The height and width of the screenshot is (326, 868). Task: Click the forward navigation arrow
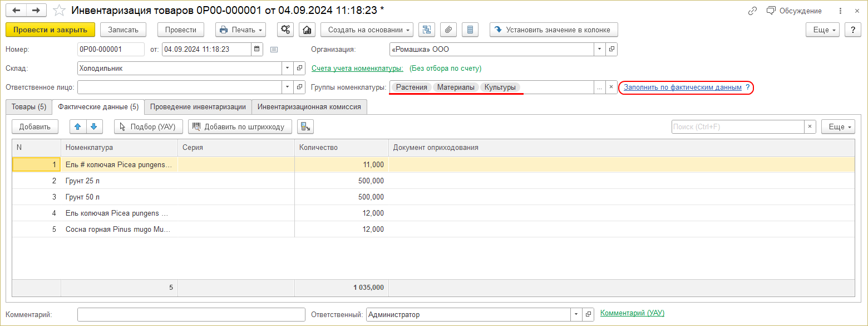[36, 11]
